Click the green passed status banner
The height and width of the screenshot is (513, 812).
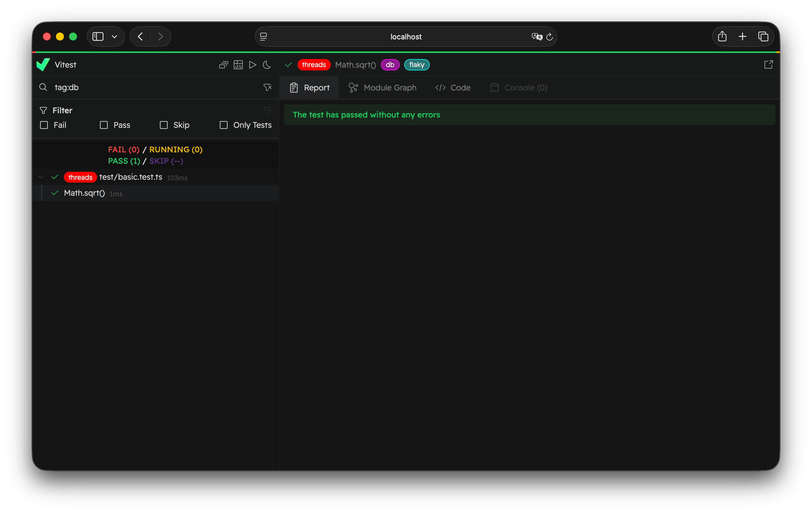(530, 115)
